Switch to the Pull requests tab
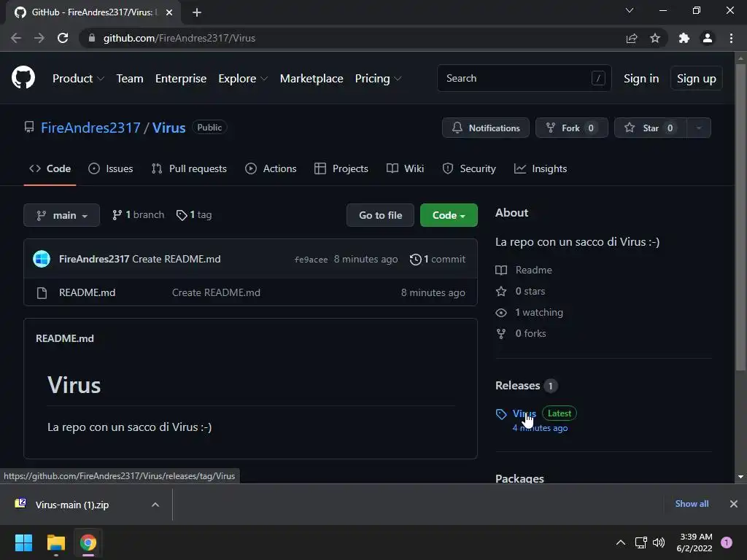The image size is (747, 560). point(189,168)
